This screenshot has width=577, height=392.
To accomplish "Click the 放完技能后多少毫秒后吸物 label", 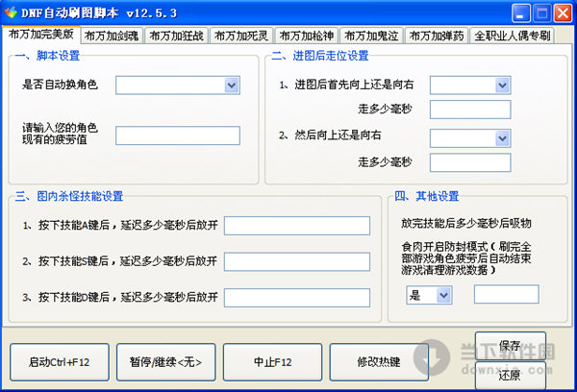I will (466, 223).
